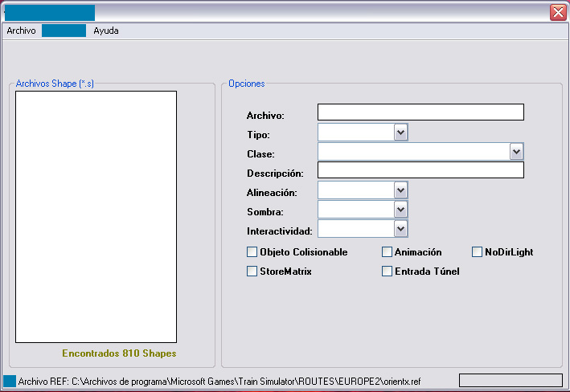Toggle the NoDirLight checkbox
The height and width of the screenshot is (392, 570).
[478, 252]
